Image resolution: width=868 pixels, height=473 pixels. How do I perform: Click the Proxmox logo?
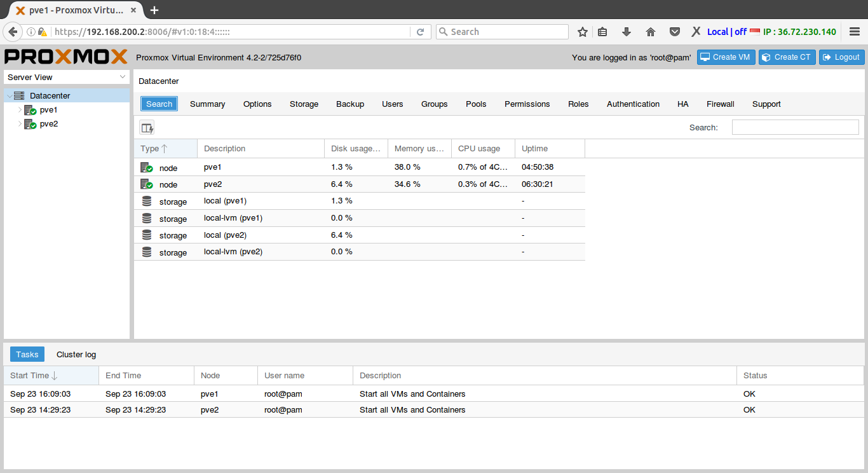66,57
